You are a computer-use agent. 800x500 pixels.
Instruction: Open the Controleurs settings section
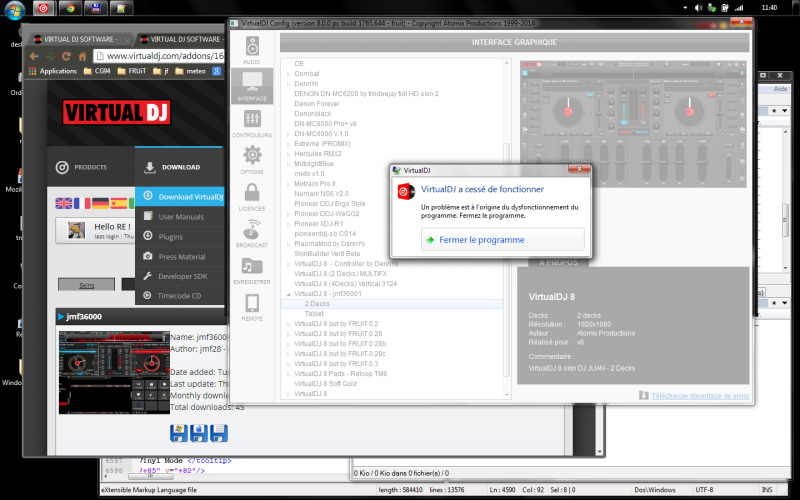[x=252, y=122]
